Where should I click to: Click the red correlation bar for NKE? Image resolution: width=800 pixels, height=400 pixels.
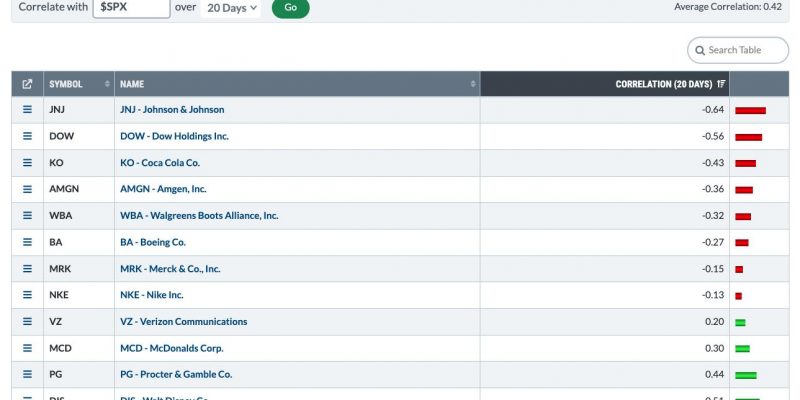[738, 296]
